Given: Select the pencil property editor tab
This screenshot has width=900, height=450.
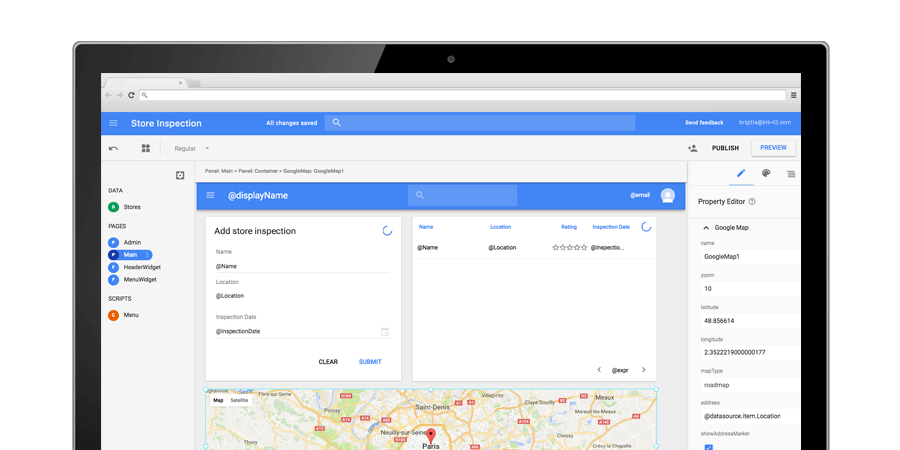Looking at the screenshot, I should coord(741,173).
